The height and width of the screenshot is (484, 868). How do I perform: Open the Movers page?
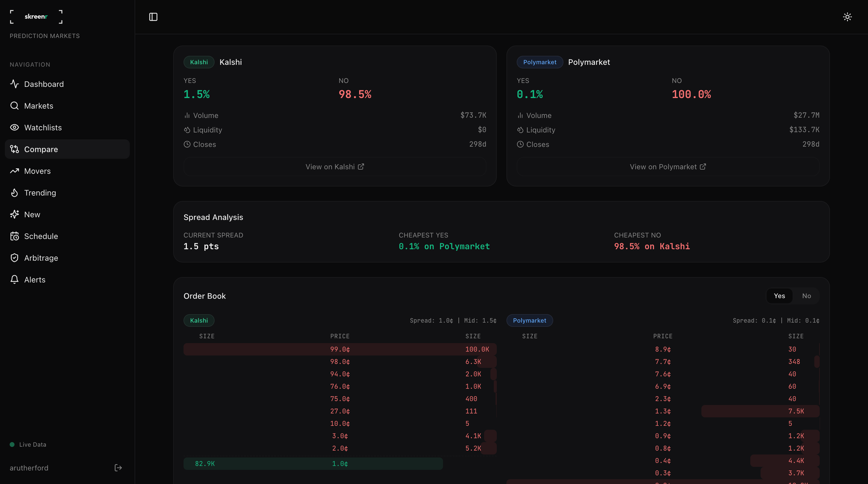[67, 171]
